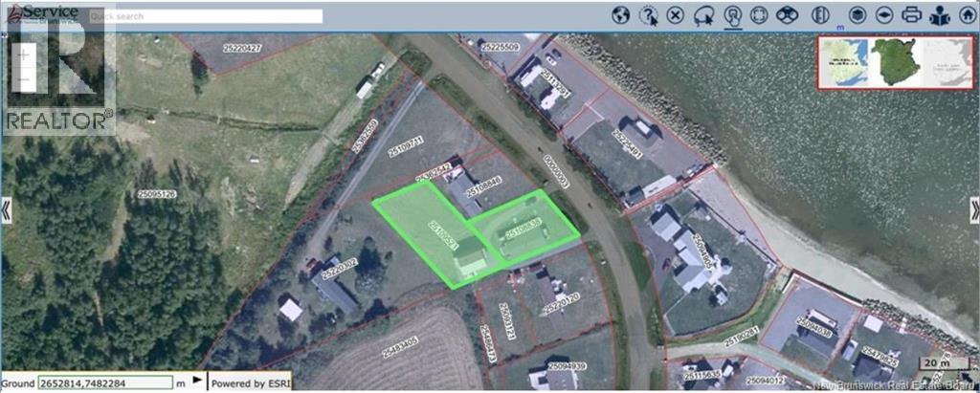Select highlighted green parcel 25108838

tap(523, 232)
